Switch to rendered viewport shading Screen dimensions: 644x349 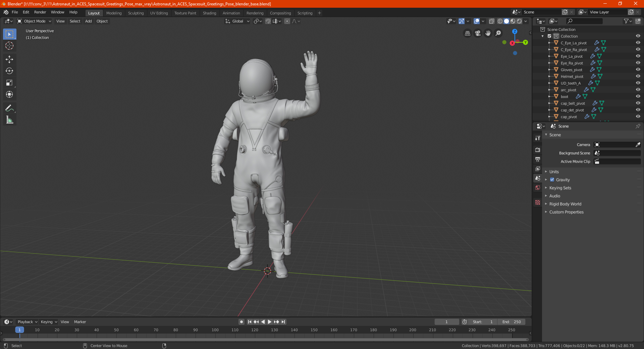click(x=519, y=21)
